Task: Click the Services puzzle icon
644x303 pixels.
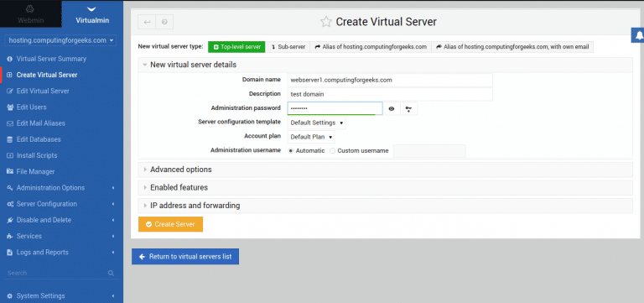Action: tap(10, 236)
